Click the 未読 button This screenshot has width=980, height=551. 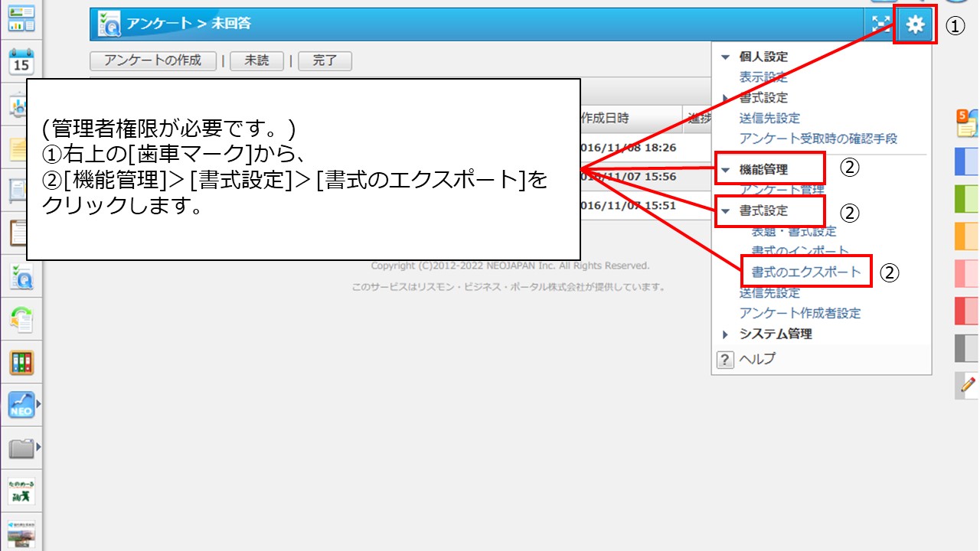point(257,61)
